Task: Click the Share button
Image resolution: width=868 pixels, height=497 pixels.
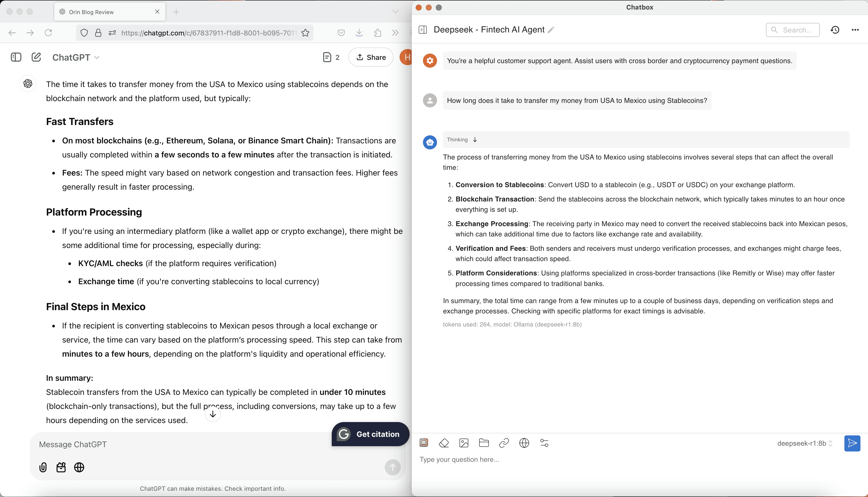Action: [371, 57]
